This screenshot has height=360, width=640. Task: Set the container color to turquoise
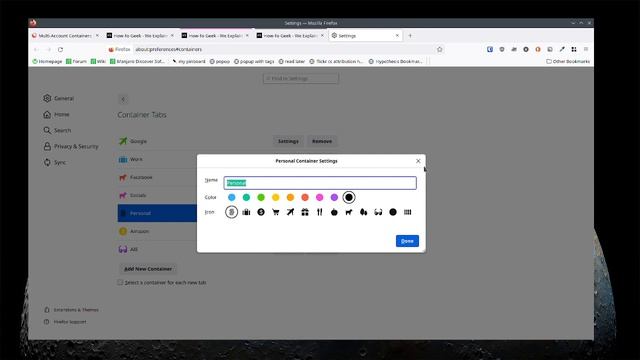point(246,198)
